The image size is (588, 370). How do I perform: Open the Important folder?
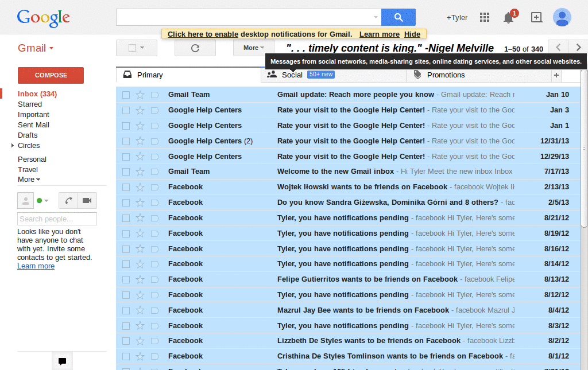click(33, 115)
